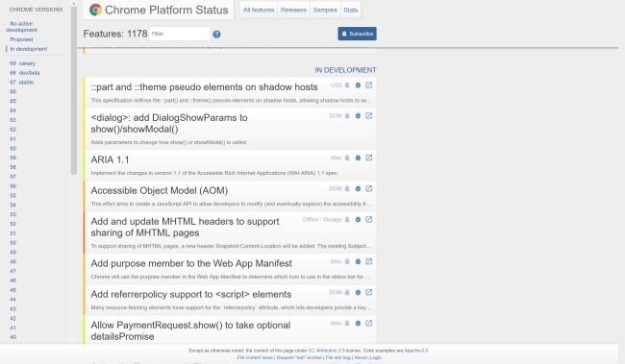The height and width of the screenshot is (364, 625).
Task: Click the Chrome logo icon
Action: pyautogui.click(x=95, y=10)
